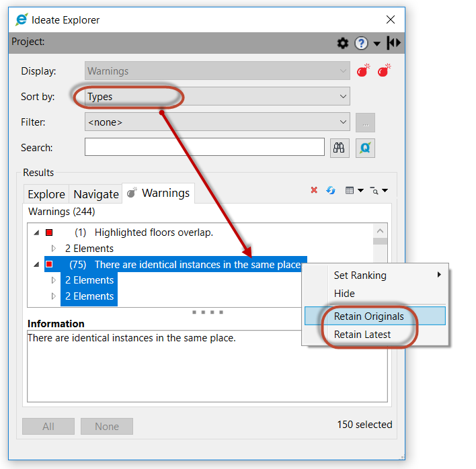This screenshot has width=476, height=469.
Task: Choose Retain Latest from context menu
Action: tap(362, 334)
